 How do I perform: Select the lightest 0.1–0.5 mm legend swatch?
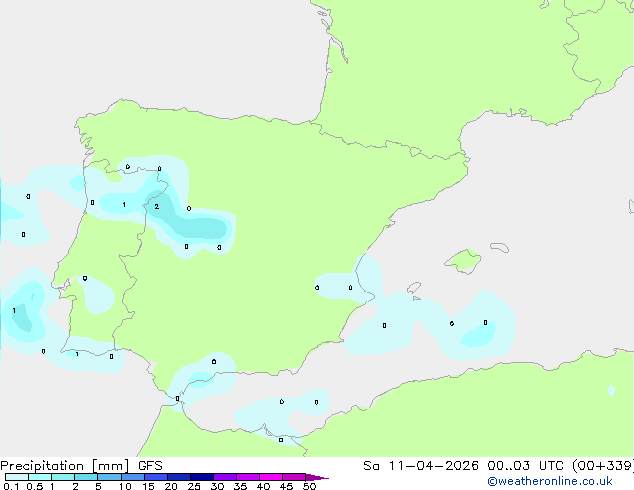click(17, 477)
